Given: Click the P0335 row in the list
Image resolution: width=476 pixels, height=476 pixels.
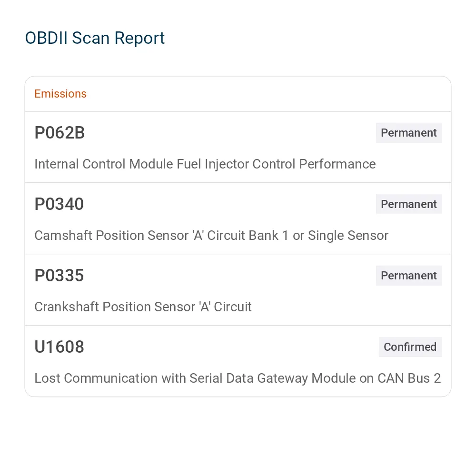Looking at the screenshot, I should point(238,289).
